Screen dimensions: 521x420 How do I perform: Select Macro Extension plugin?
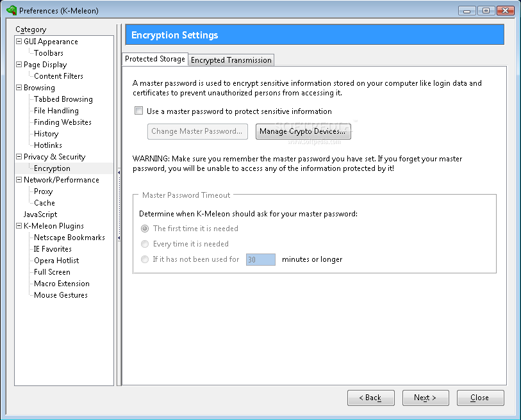click(x=62, y=284)
